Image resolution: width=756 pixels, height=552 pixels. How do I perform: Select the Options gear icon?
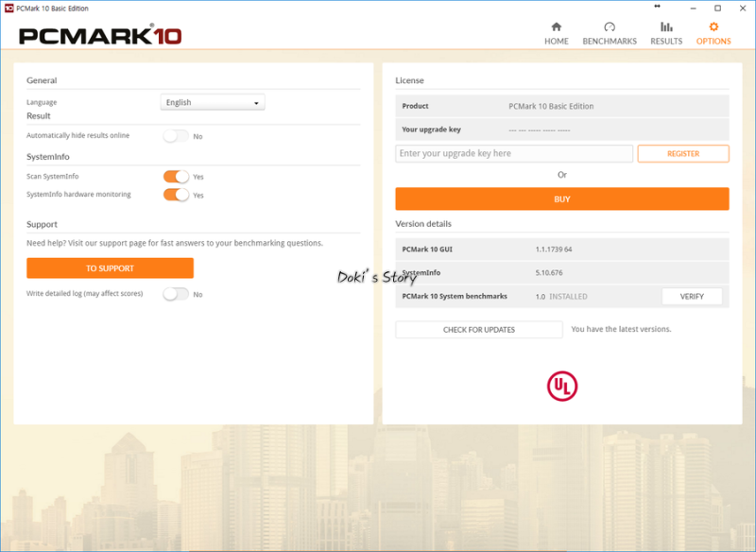pos(713,26)
